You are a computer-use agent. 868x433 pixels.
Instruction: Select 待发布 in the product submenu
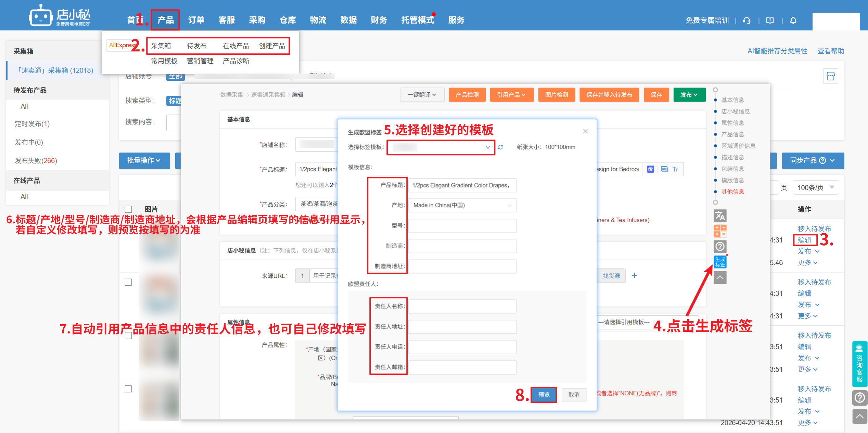click(197, 46)
